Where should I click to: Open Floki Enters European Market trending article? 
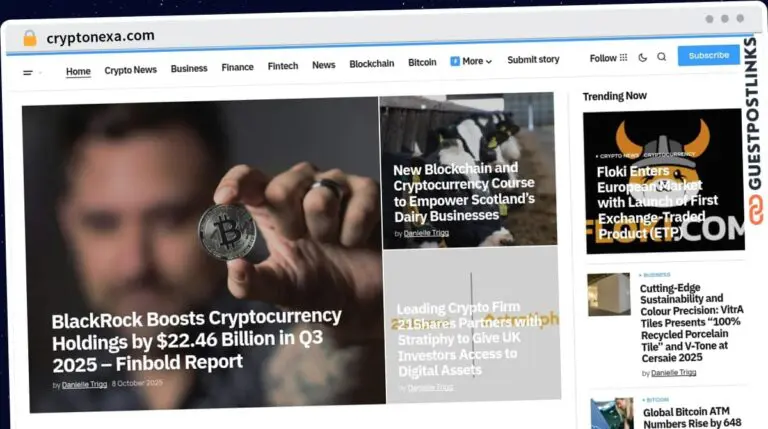pos(657,202)
